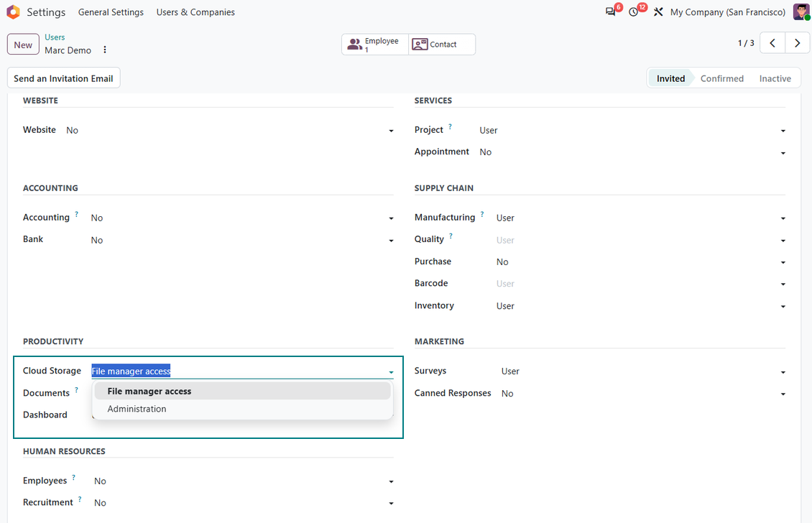The height and width of the screenshot is (523, 812).
Task: Expand the Surveys access dropdown
Action: tap(783, 372)
